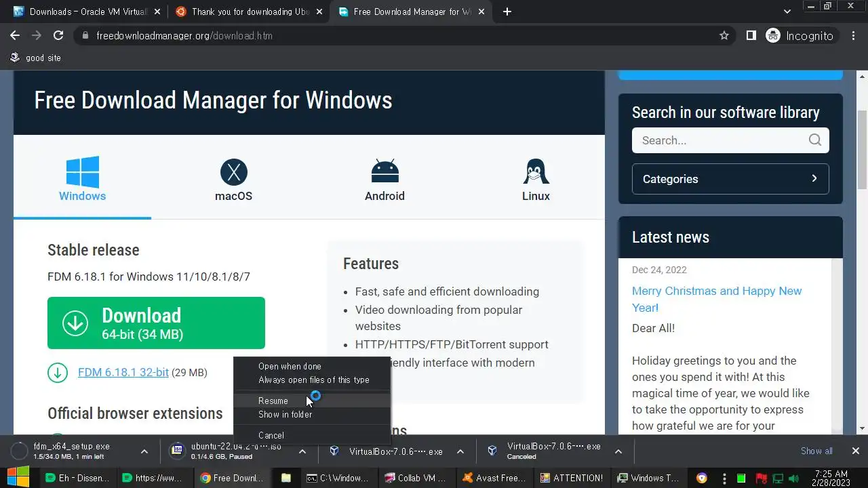The height and width of the screenshot is (488, 868).
Task: Click the Search software library field
Action: tap(730, 140)
